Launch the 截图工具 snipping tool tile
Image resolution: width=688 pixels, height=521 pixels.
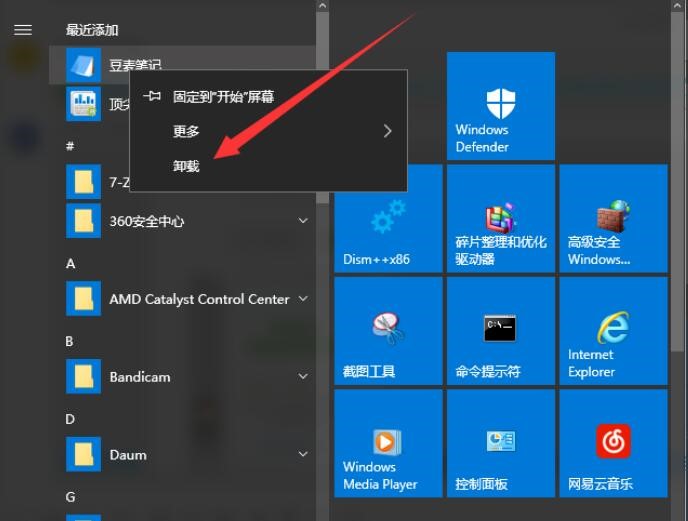click(x=388, y=331)
